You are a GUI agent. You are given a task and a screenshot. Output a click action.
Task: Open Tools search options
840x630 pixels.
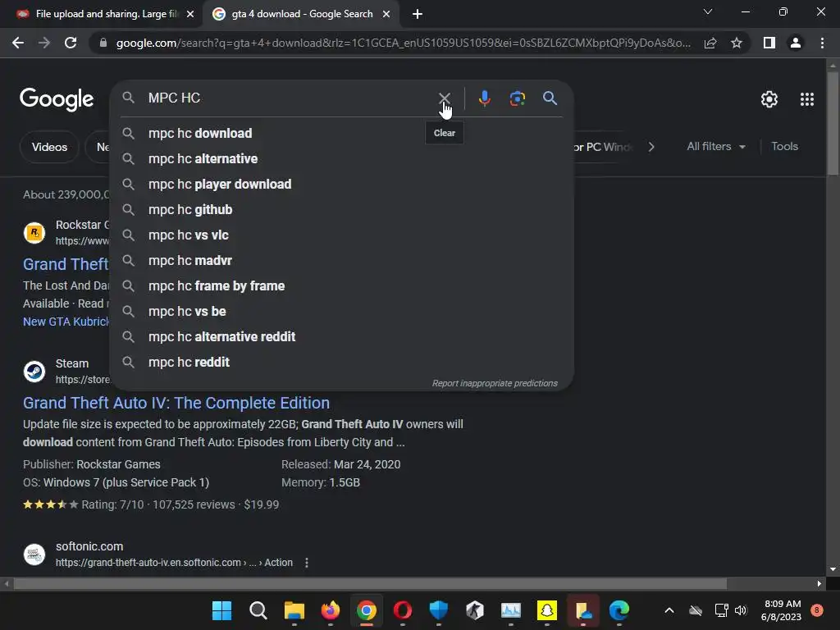pyautogui.click(x=784, y=146)
